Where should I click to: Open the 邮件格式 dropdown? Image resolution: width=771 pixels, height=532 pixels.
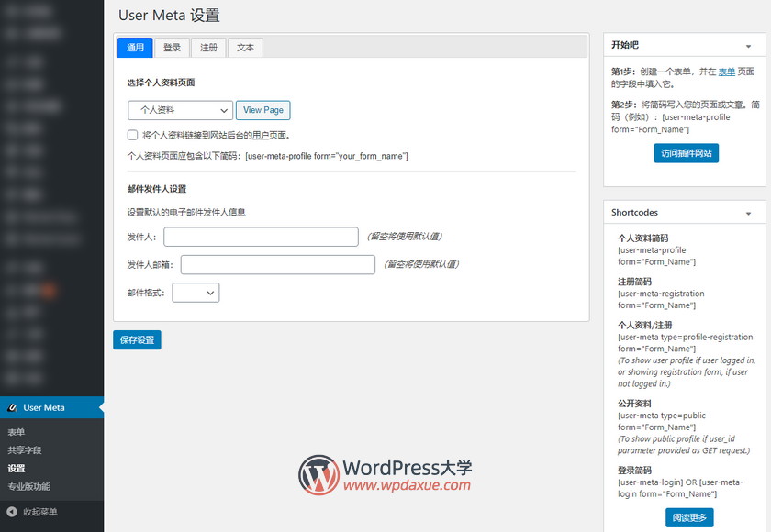196,293
